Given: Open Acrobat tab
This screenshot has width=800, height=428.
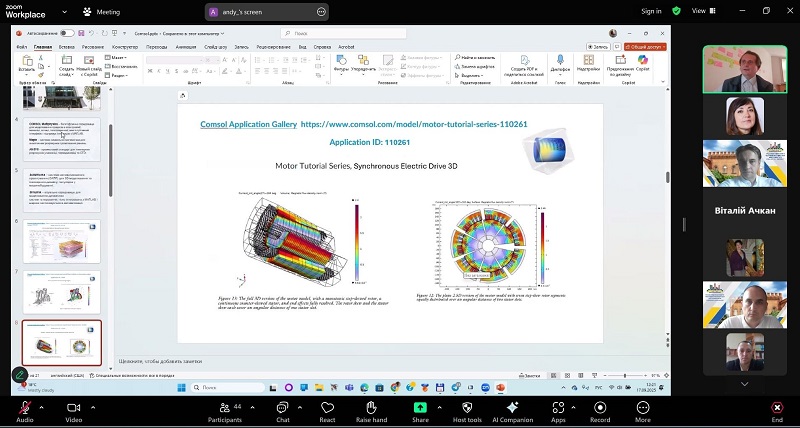Looking at the screenshot, I should click(346, 47).
